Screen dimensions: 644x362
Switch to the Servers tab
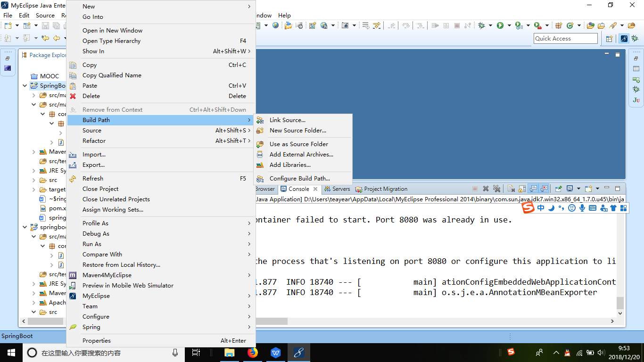pyautogui.click(x=337, y=189)
